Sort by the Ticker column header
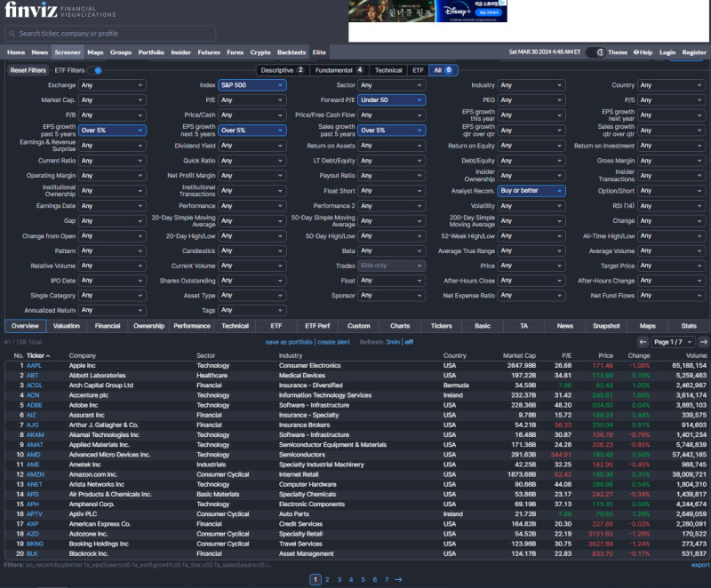 pyautogui.click(x=37, y=355)
